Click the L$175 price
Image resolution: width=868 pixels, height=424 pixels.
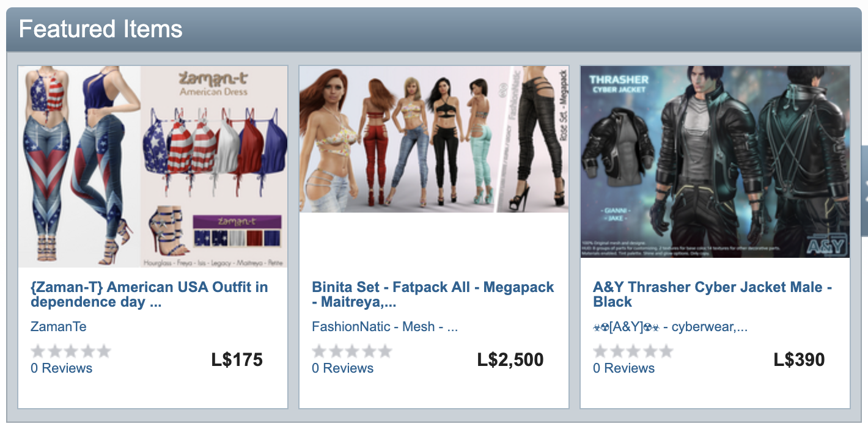tap(237, 360)
